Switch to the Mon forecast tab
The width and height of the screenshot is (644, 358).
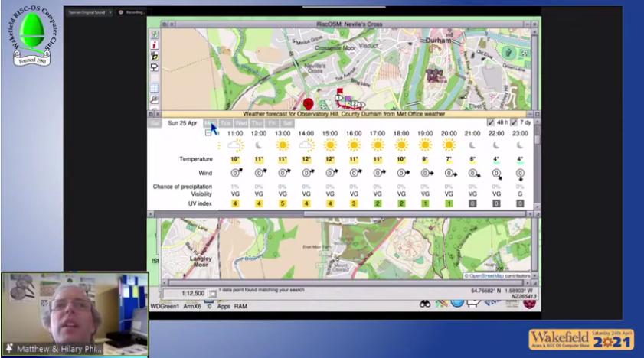pyautogui.click(x=210, y=123)
